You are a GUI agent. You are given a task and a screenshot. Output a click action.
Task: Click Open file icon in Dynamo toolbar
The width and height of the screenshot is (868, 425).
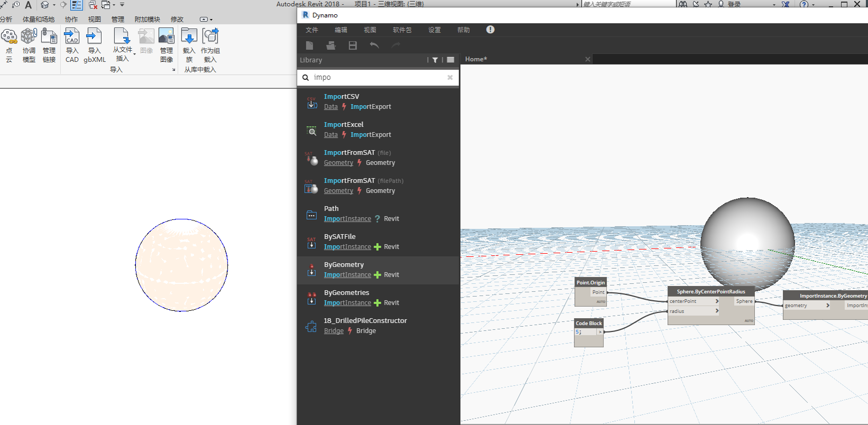tap(331, 45)
